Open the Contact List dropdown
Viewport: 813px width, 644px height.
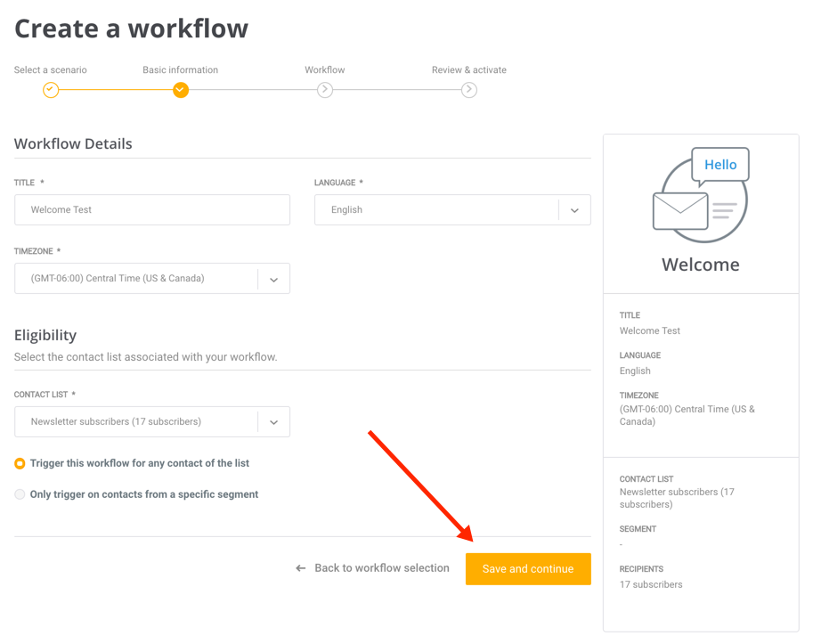pyautogui.click(x=151, y=422)
